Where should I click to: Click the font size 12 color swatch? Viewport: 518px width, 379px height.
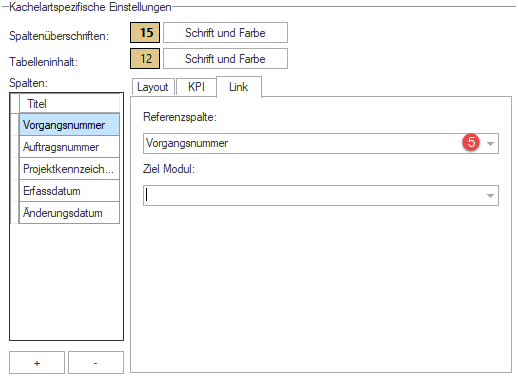coord(145,59)
